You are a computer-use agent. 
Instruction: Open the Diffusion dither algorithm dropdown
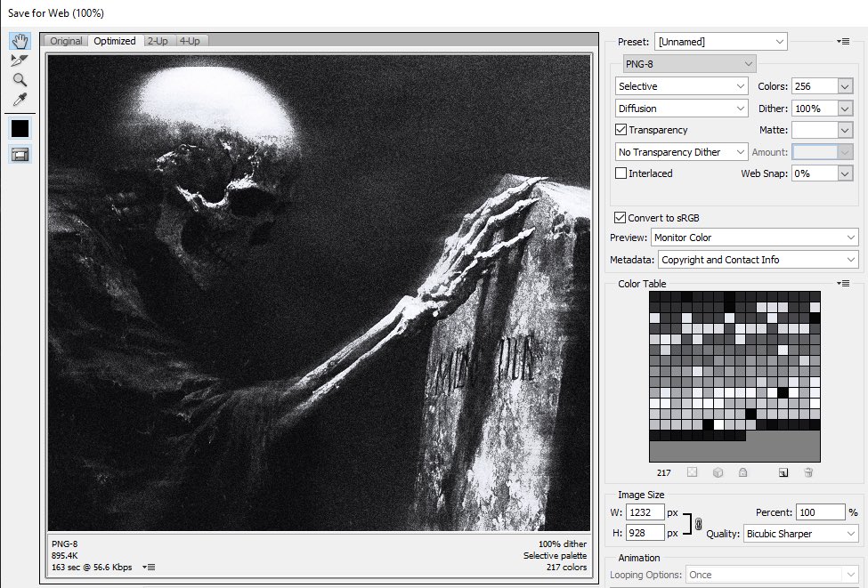pyautogui.click(x=681, y=108)
